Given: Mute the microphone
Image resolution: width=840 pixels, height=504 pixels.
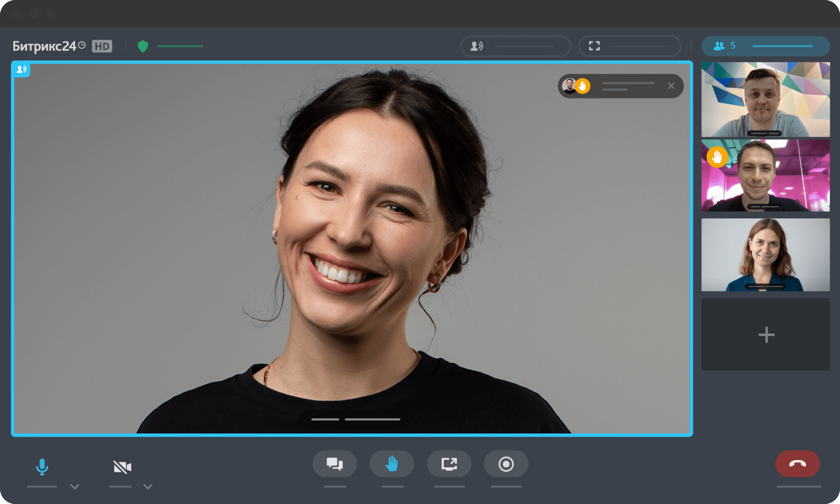Looking at the screenshot, I should (42, 467).
